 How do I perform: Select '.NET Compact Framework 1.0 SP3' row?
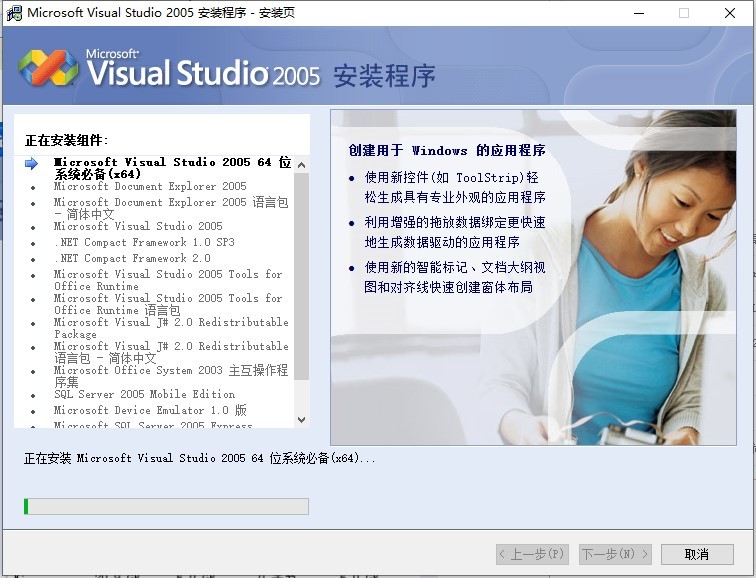(x=144, y=242)
